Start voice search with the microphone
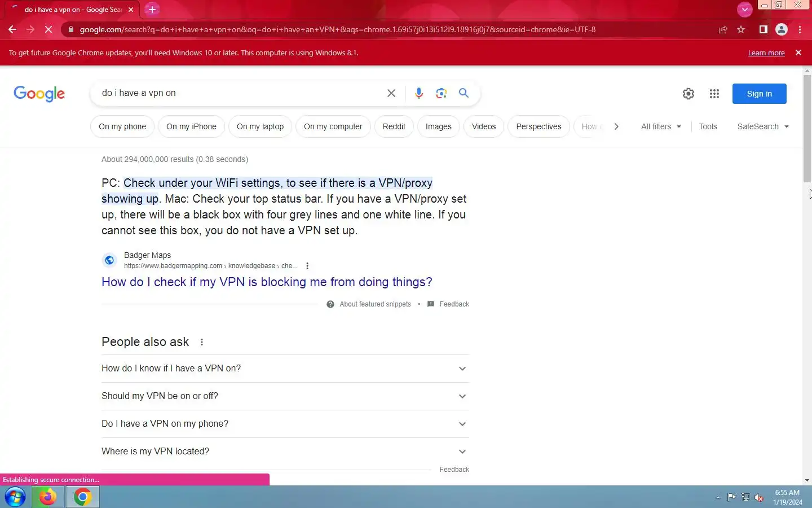 (x=419, y=93)
